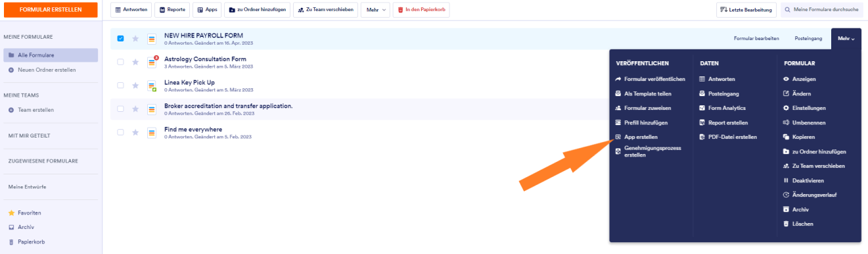Choose Prefill hinzufügen
The width and height of the screenshot is (868, 254).
(x=641, y=122)
